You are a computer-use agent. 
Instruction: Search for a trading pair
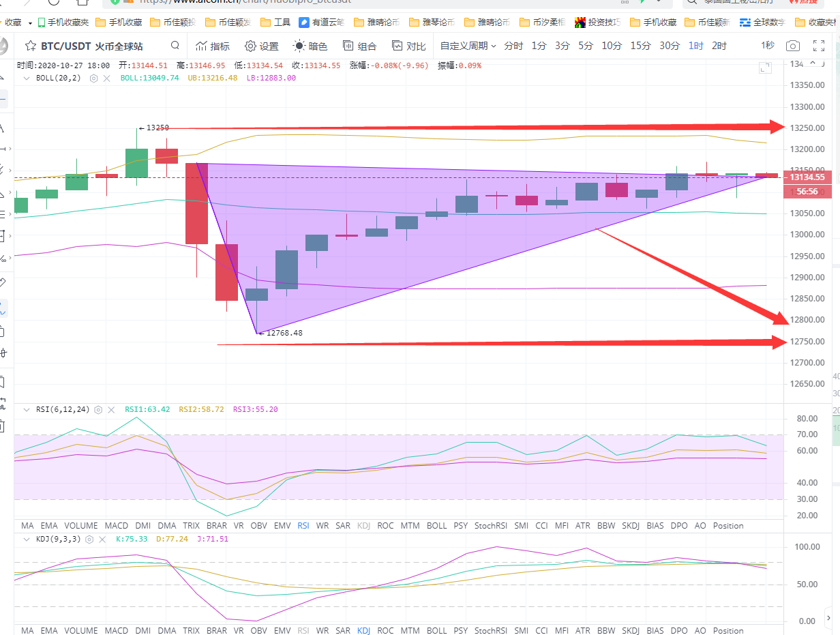[175, 46]
